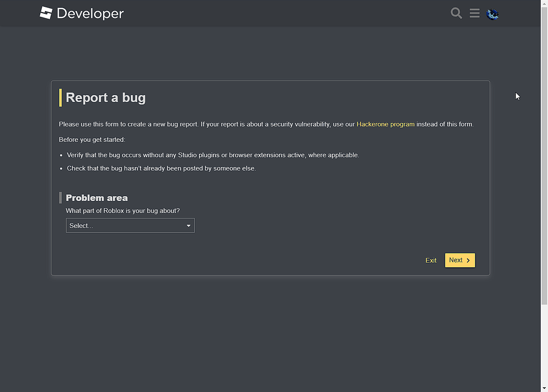The image size is (548, 392).
Task: Click the vertical scrollbar thumb
Action: point(544,156)
